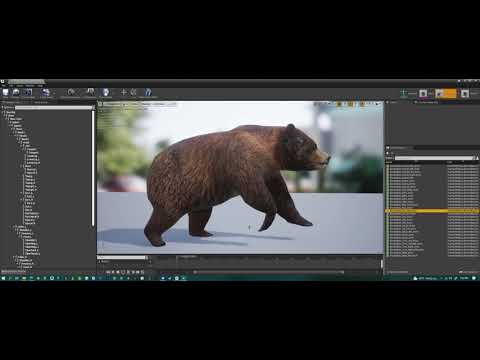Screen dimensions: 480x360
Task: Open the Asset menu
Action: 20,86
